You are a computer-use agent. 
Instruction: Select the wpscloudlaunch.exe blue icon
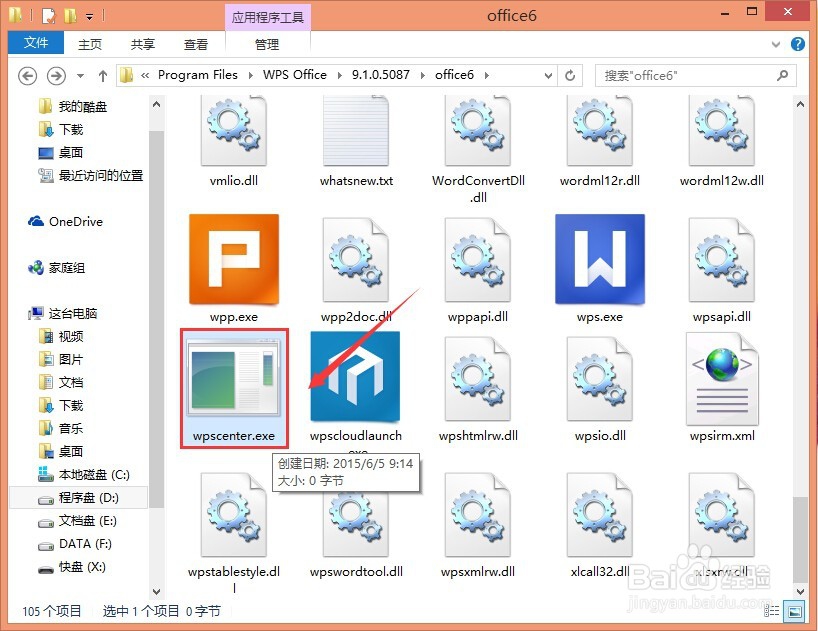pyautogui.click(x=355, y=377)
